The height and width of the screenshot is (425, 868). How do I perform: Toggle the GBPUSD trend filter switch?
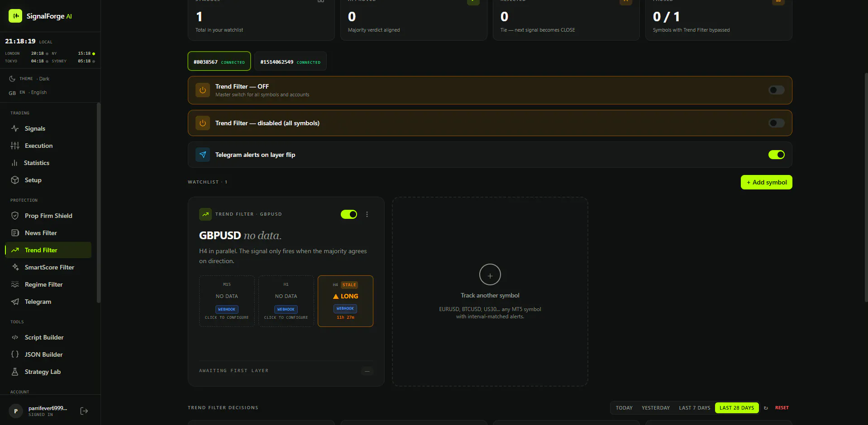349,214
